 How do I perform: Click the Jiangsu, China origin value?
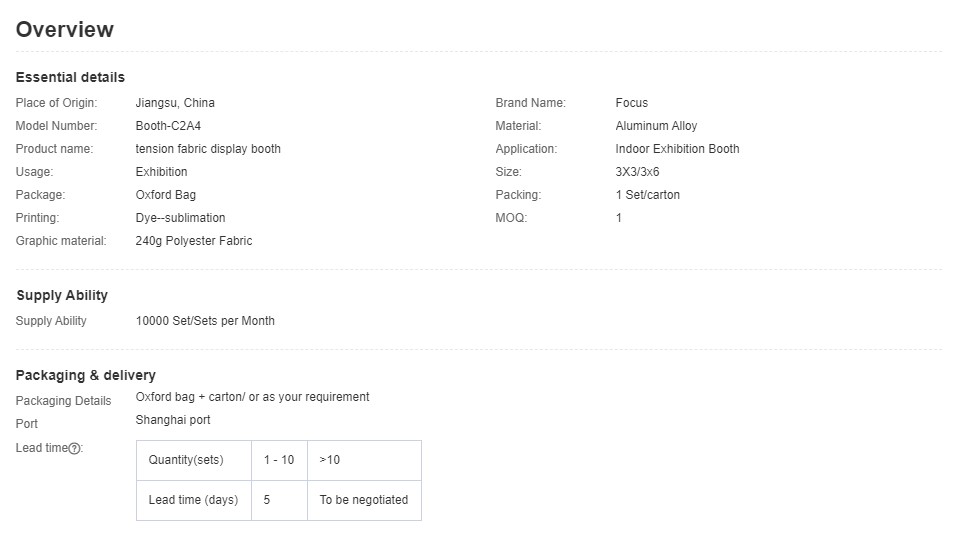click(x=175, y=103)
